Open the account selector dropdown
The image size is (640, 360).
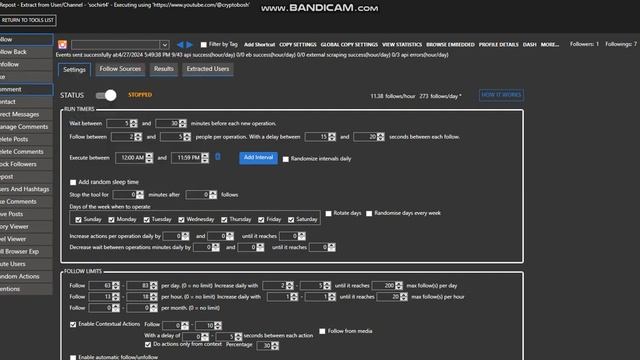point(164,44)
